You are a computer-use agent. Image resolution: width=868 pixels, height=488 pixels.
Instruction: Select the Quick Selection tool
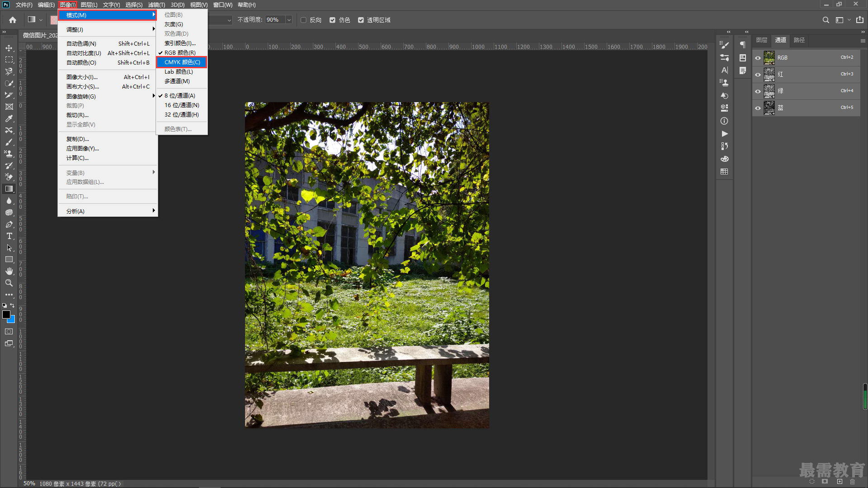click(9, 83)
